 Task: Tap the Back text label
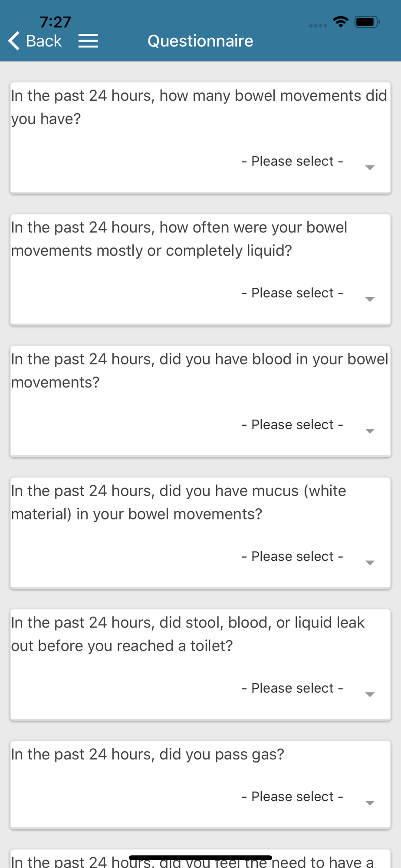pyautogui.click(x=44, y=41)
